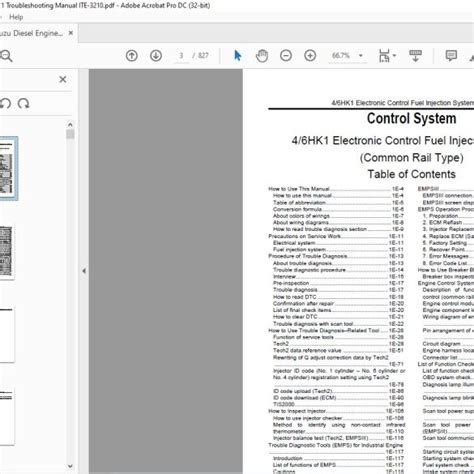The width and height of the screenshot is (474, 474).
Task: Rotate thumbnails counterclockwise
Action: (5, 104)
